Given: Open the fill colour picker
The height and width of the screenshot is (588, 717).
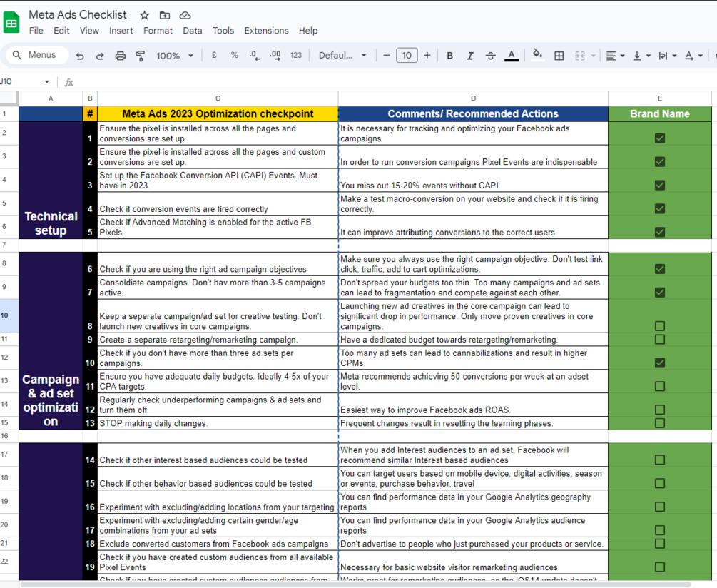Looking at the screenshot, I should (x=538, y=56).
